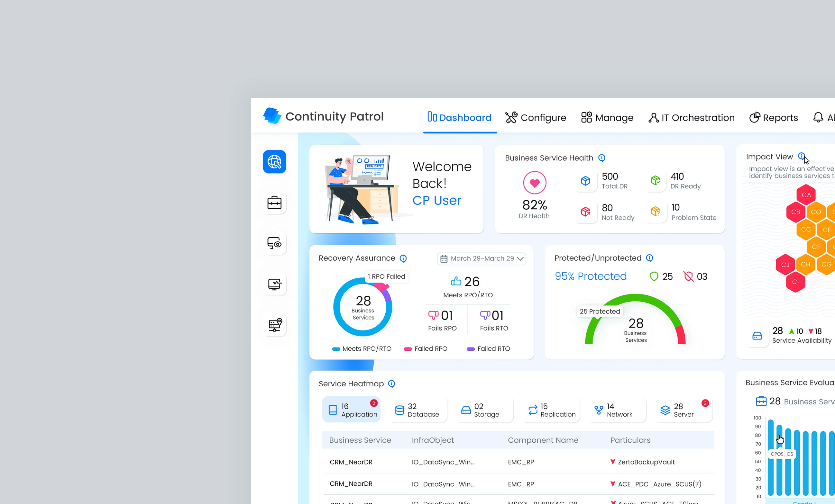The height and width of the screenshot is (504, 835).
Task: Click the Fails RTO thumbs-down icon
Action: point(485,315)
